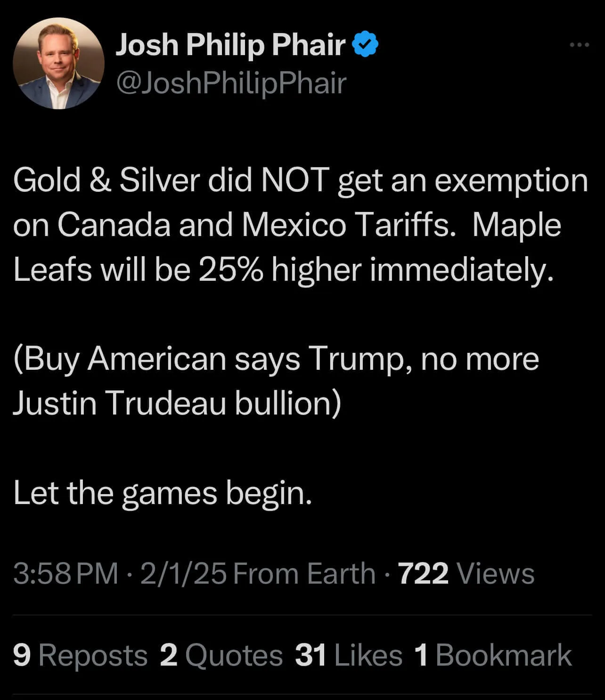Image resolution: width=605 pixels, height=700 pixels.
Task: Click the 1 Bookmark count
Action: [493, 655]
